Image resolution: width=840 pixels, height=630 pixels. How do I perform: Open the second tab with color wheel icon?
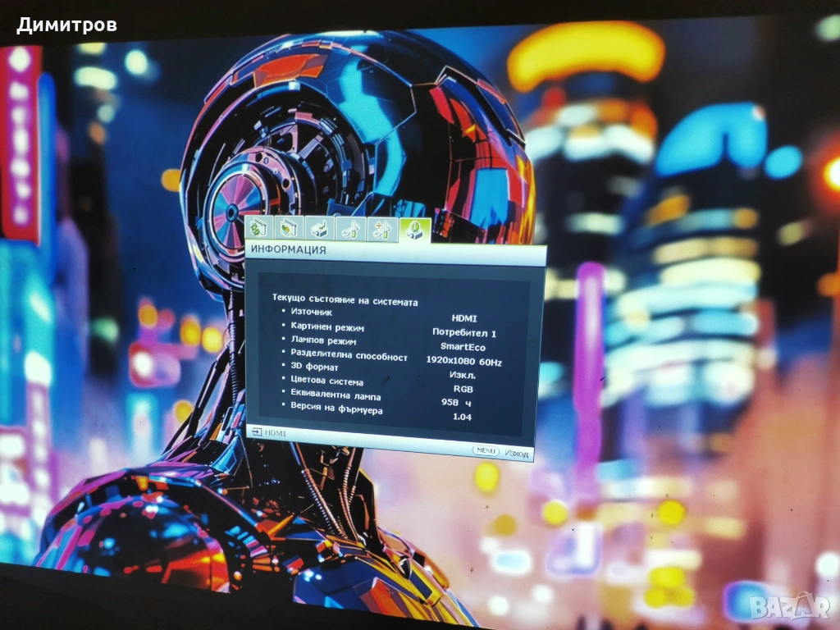click(287, 228)
